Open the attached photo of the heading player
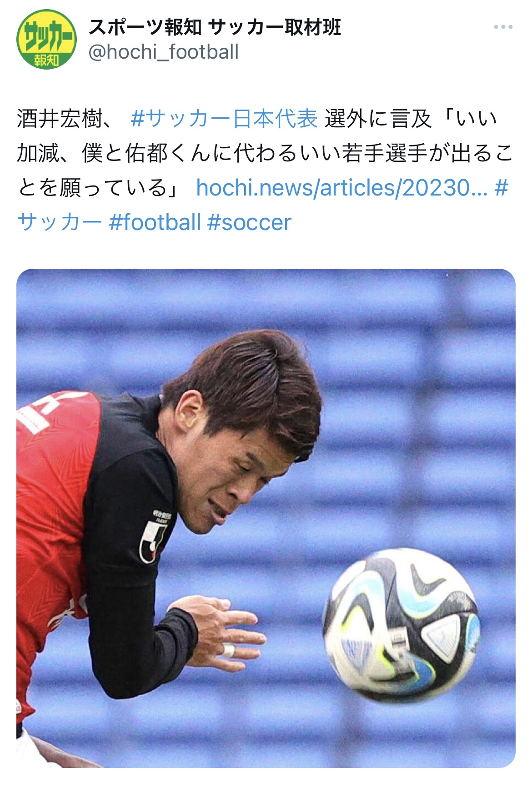Image resolution: width=532 pixels, height=788 pixels. [x=266, y=518]
